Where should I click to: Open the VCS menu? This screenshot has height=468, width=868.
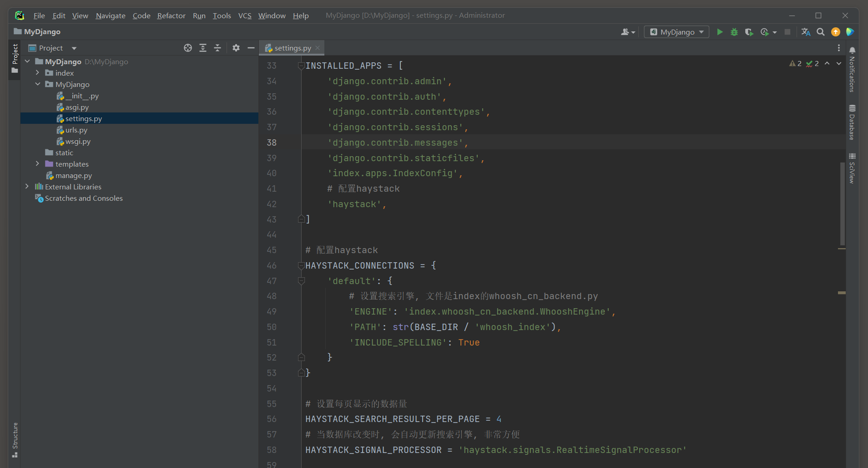click(x=245, y=15)
